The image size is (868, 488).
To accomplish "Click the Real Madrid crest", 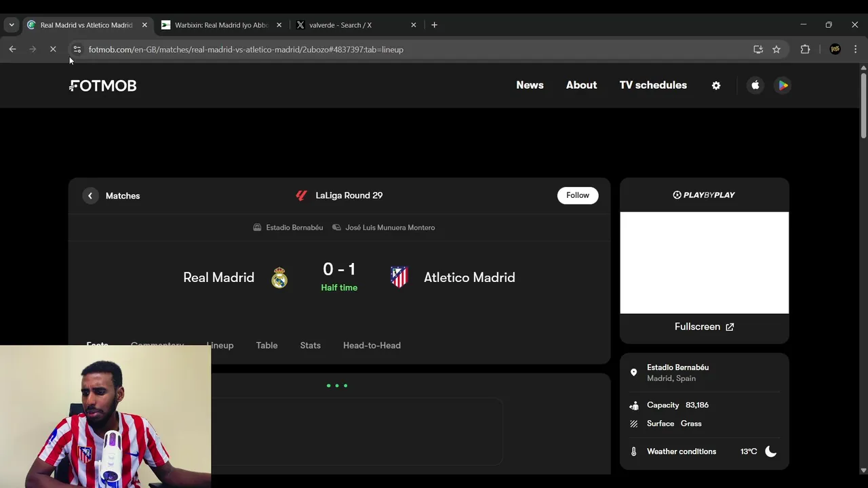I will pyautogui.click(x=279, y=278).
